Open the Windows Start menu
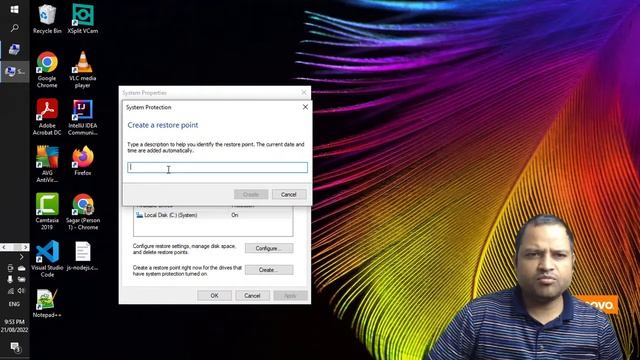Viewport: 640px width, 360px height. tap(14, 9)
